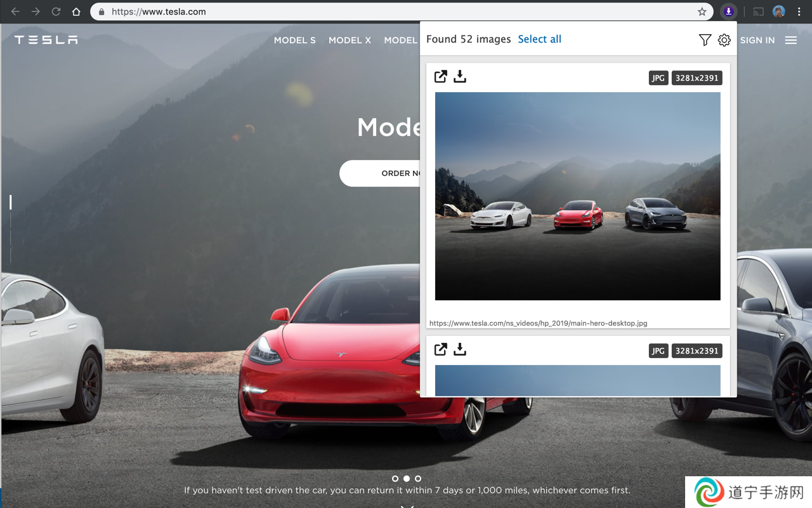Click the main-hero-desktop.jpg URL text
The width and height of the screenshot is (812, 508).
click(539, 323)
